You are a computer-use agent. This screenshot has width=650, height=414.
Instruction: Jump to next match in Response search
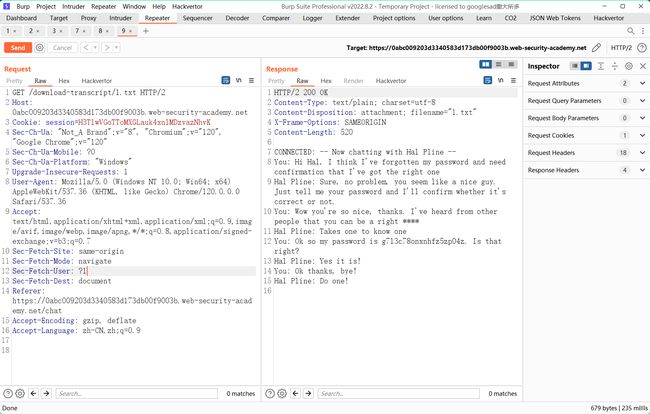coord(308,393)
